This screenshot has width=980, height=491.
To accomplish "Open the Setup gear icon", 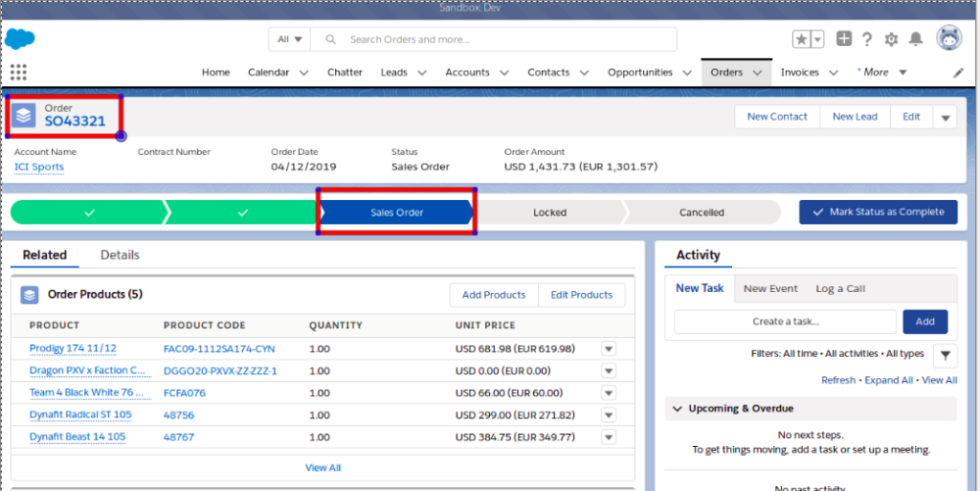I will [x=891, y=39].
